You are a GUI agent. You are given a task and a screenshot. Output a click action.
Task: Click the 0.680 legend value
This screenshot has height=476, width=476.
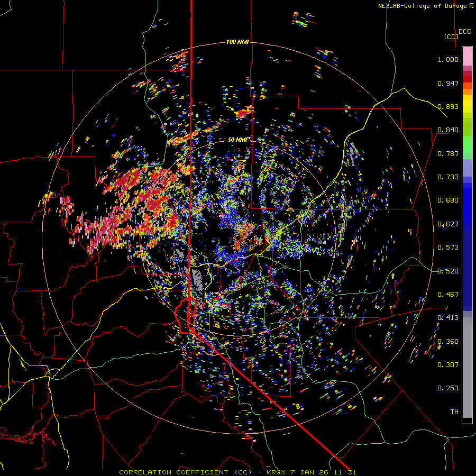pyautogui.click(x=448, y=200)
